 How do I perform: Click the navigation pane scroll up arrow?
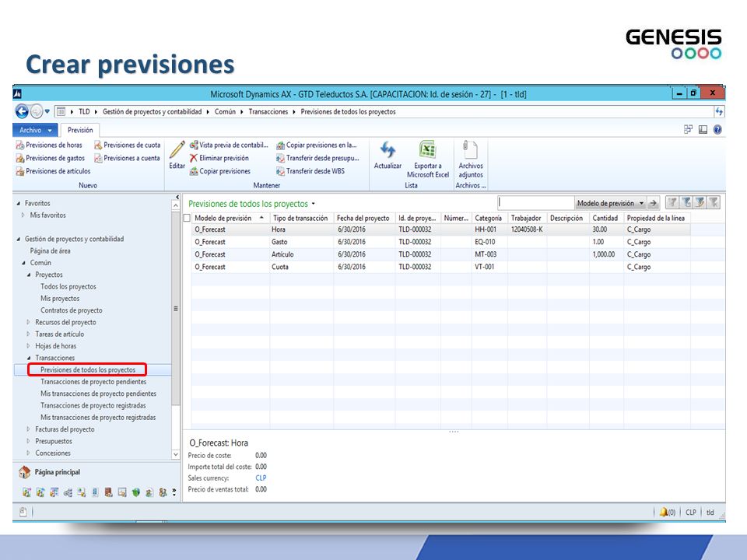[176, 205]
